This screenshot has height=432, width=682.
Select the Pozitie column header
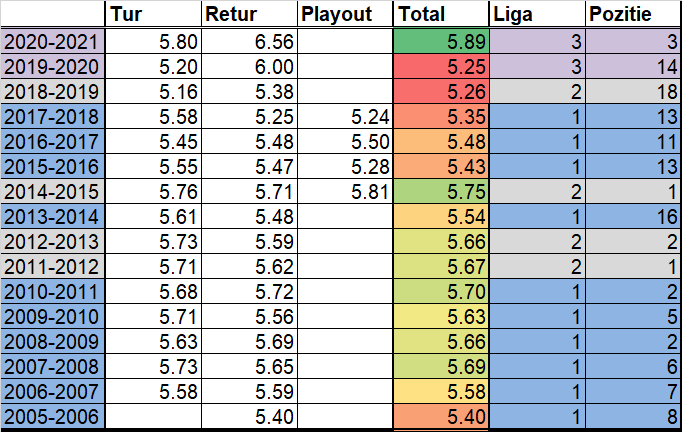(x=634, y=14)
